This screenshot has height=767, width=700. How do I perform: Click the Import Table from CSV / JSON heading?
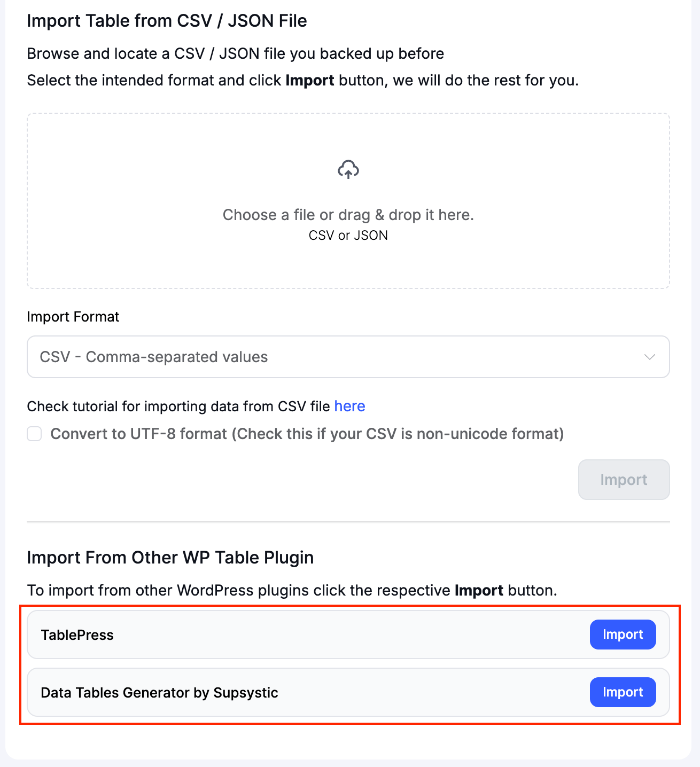[167, 20]
